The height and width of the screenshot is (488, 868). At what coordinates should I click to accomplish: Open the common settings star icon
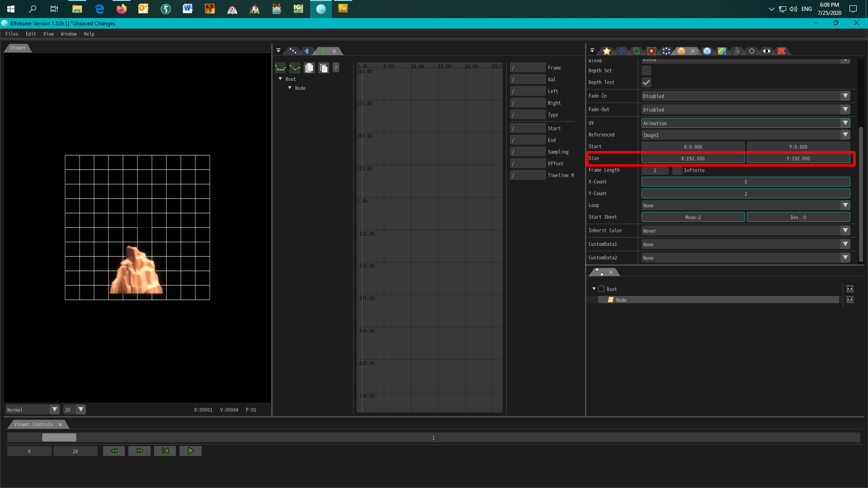point(607,51)
